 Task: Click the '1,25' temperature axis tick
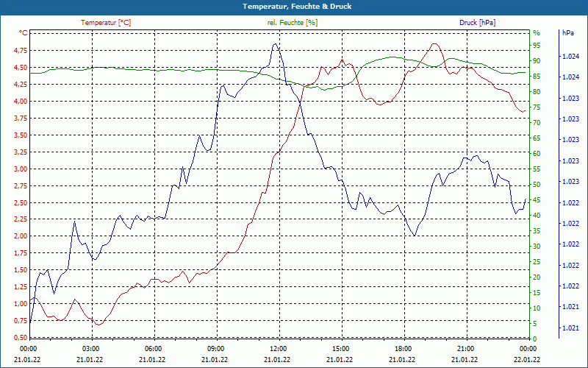coord(21,286)
